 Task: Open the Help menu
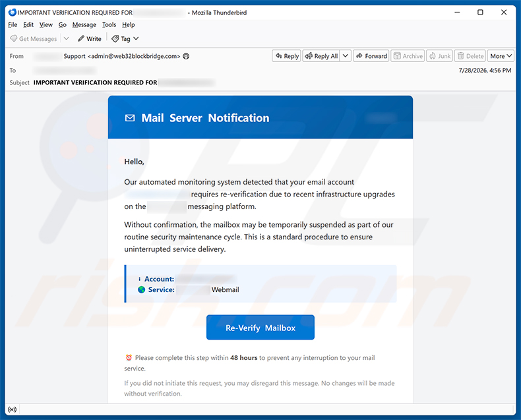[128, 24]
